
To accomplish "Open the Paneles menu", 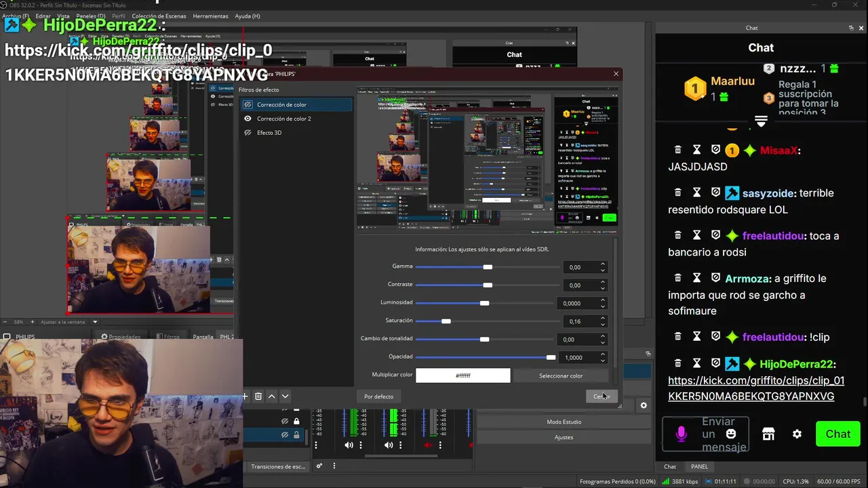I will pyautogui.click(x=91, y=16).
